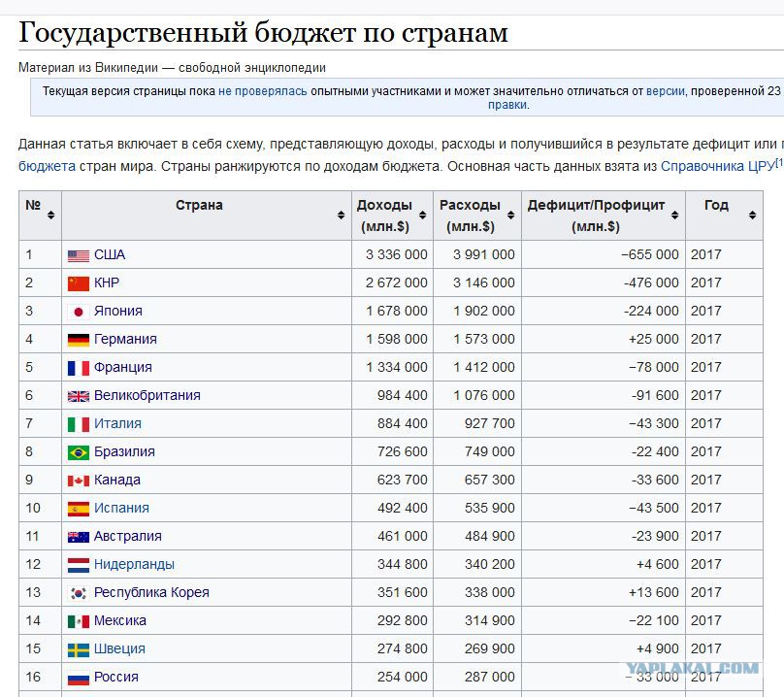Click the Russia flag icon
This screenshot has width=784, height=697.
[x=79, y=678]
